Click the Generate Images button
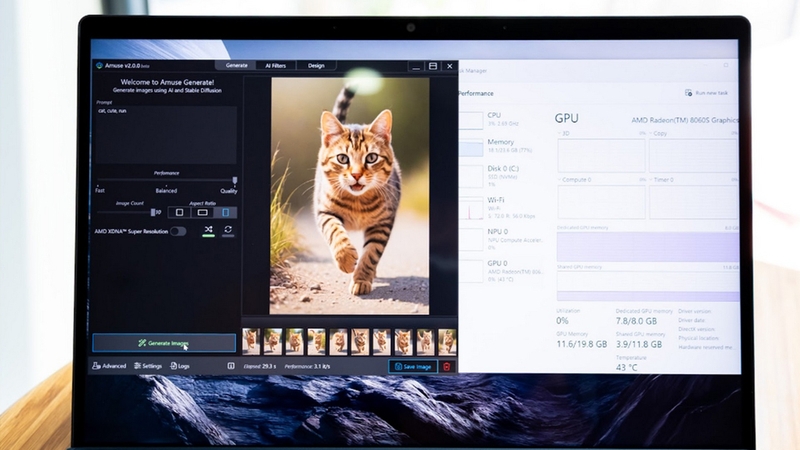 pyautogui.click(x=164, y=343)
